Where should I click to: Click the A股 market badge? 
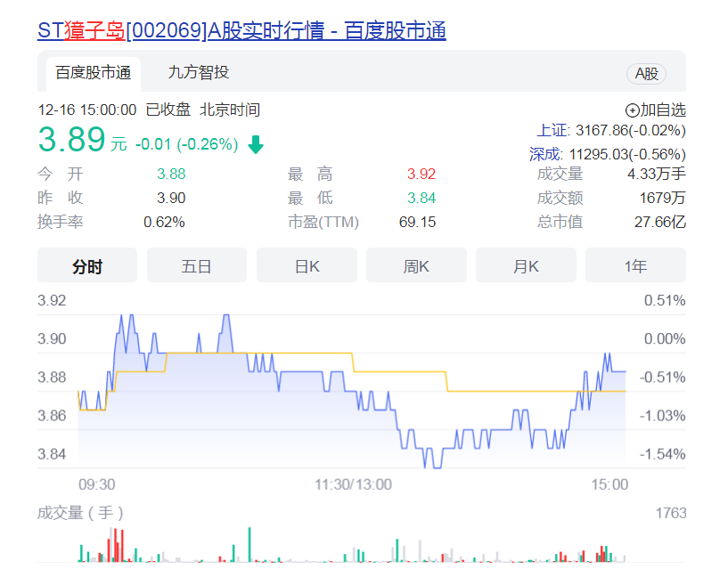point(646,74)
